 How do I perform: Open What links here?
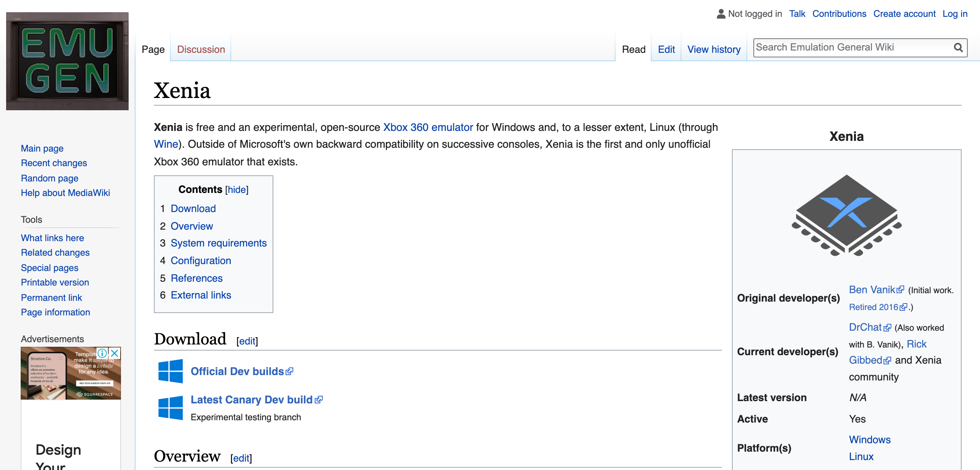[x=52, y=238]
